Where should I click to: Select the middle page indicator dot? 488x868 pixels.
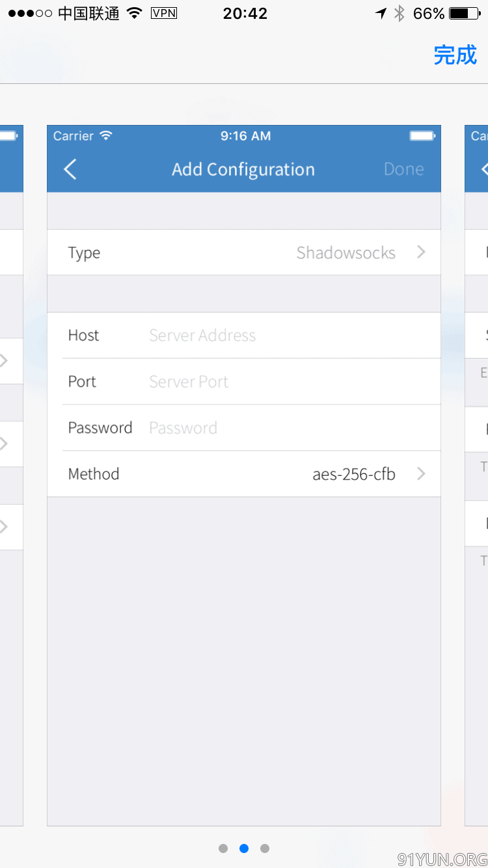244,848
